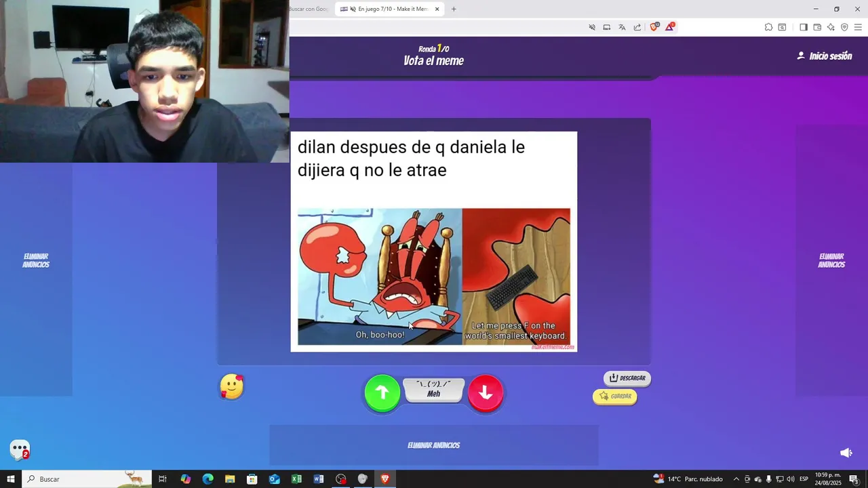
Task: Toggle the browser sidebar panel
Action: click(804, 27)
